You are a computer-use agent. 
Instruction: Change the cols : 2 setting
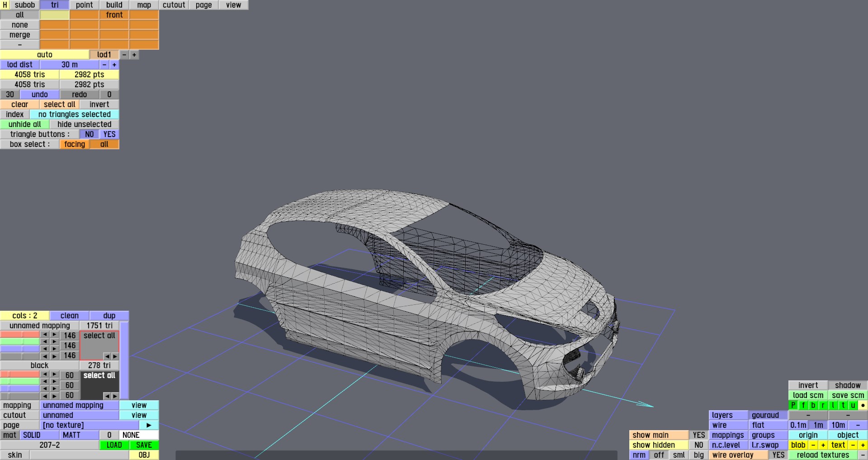coord(24,316)
